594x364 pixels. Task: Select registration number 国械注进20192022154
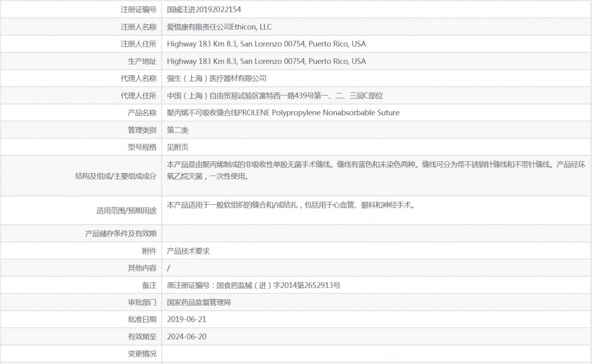coord(204,9)
